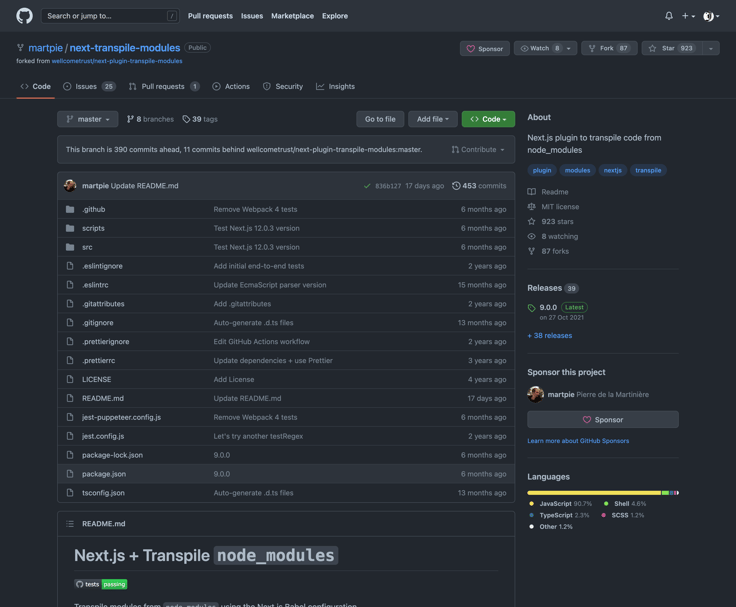Click the .prettierignore file icon
736x607 pixels.
click(x=70, y=341)
